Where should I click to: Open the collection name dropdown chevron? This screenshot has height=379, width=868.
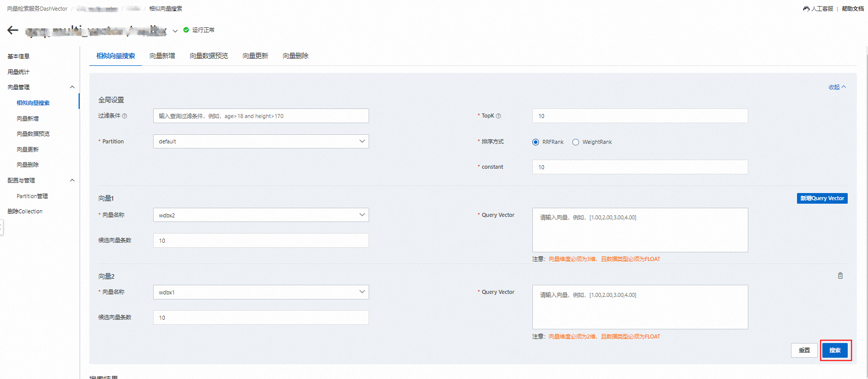[x=175, y=31]
